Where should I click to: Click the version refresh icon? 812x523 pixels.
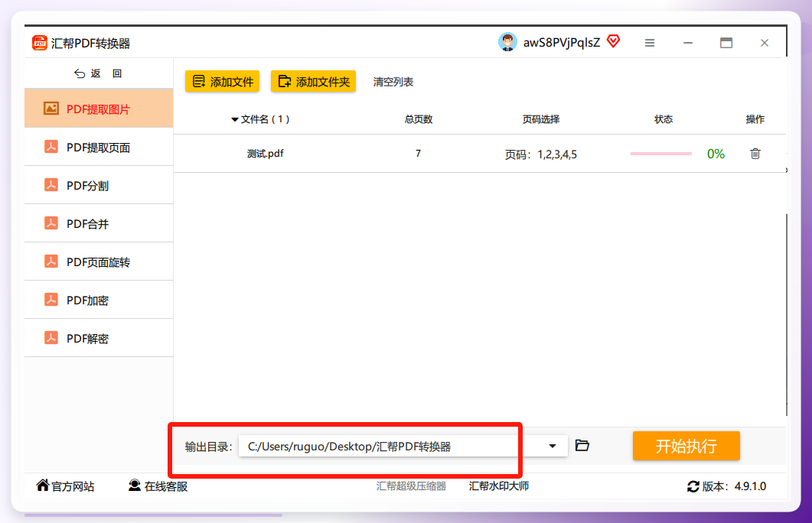pos(693,486)
